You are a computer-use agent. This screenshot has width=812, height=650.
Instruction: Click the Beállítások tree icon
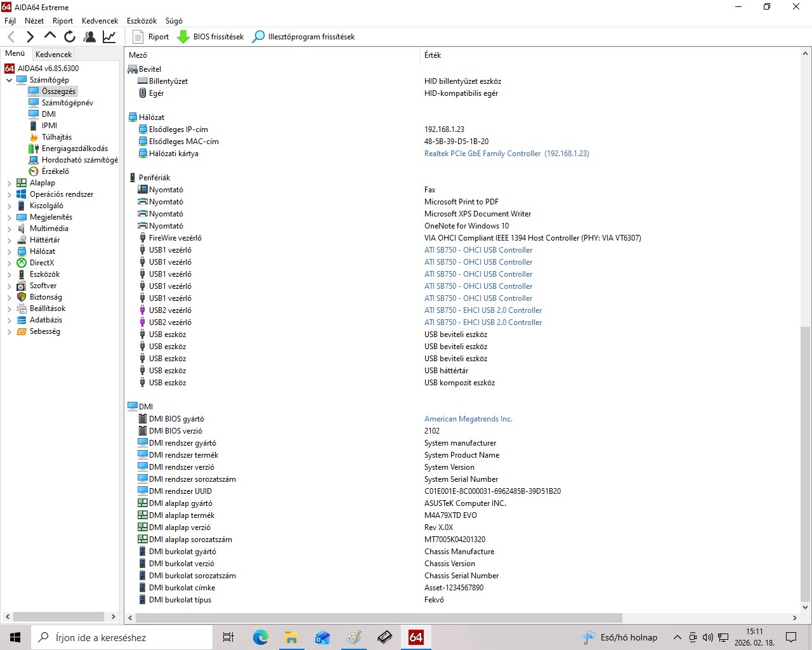(x=22, y=308)
